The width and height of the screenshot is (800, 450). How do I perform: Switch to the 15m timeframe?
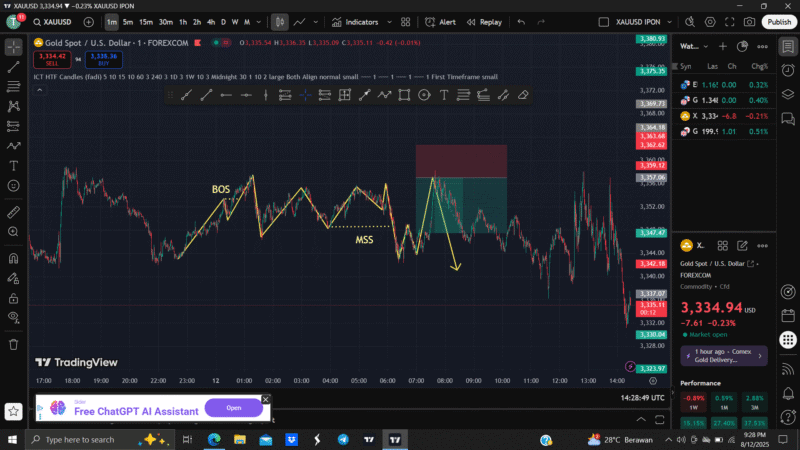tap(146, 22)
